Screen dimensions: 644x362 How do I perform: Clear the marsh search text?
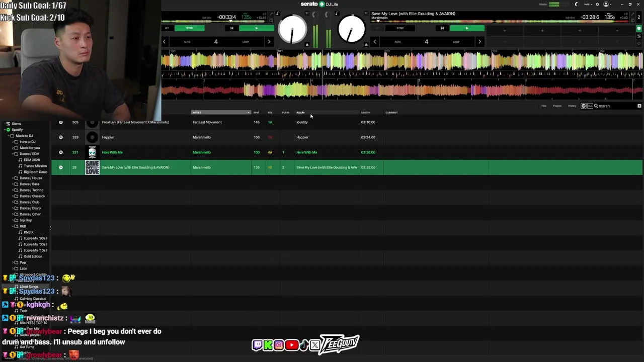coord(639,106)
